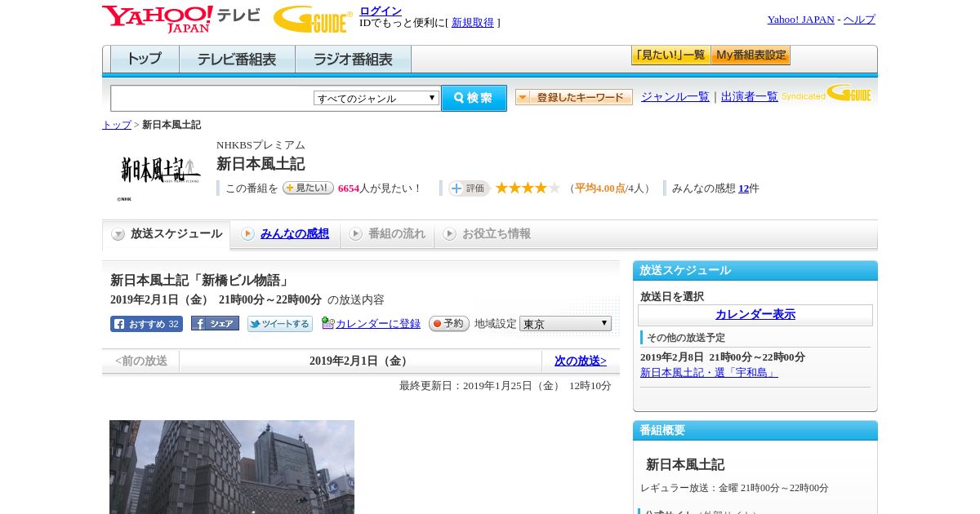
Task: Open the Yahoo! JAPAN link at top right
Action: tap(800, 20)
